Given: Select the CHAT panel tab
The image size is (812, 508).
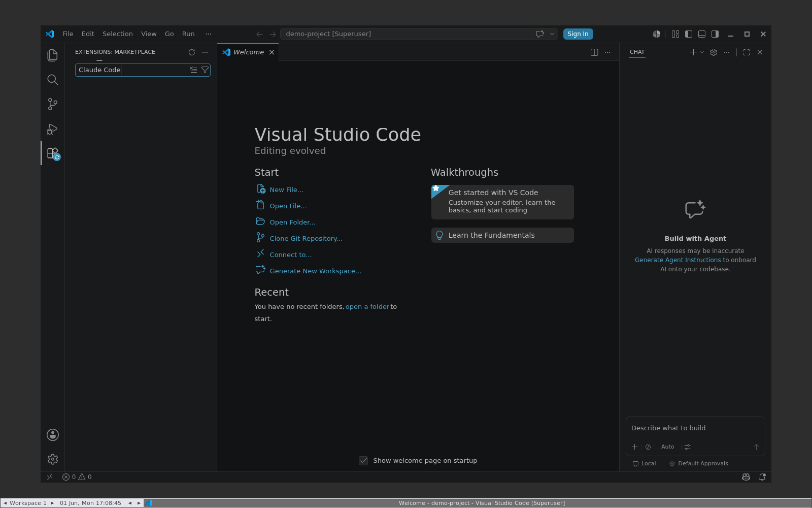Looking at the screenshot, I should pos(637,52).
